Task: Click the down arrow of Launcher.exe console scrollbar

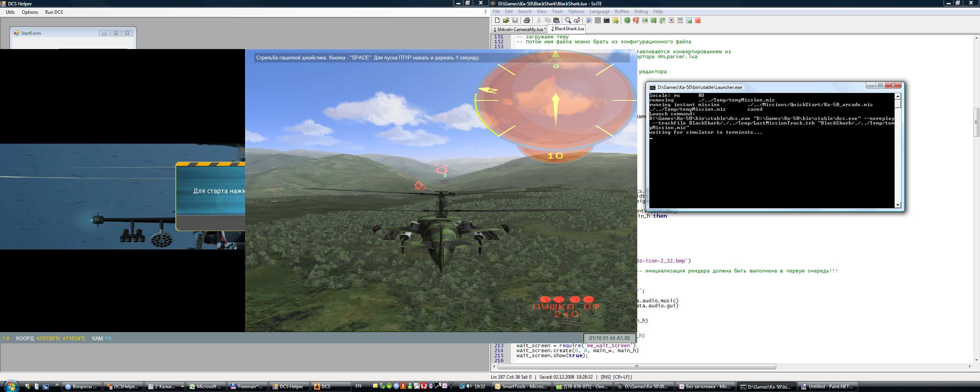Action: [898, 205]
